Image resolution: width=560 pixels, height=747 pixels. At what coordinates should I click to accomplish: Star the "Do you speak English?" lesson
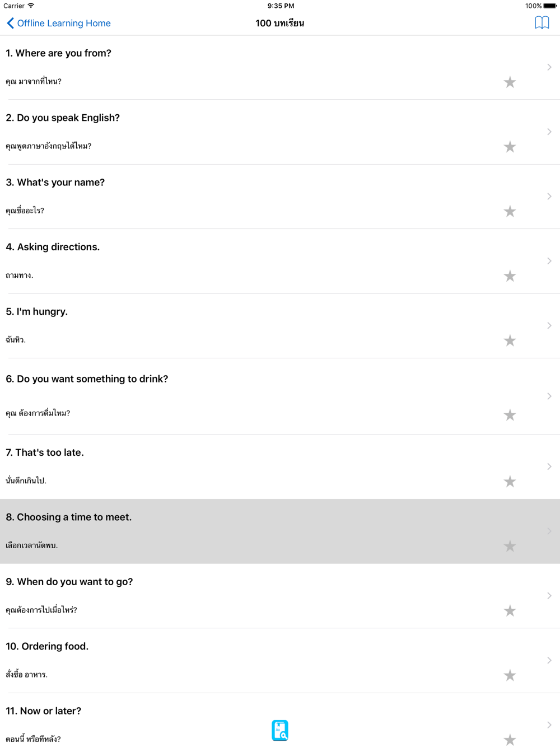(510, 147)
